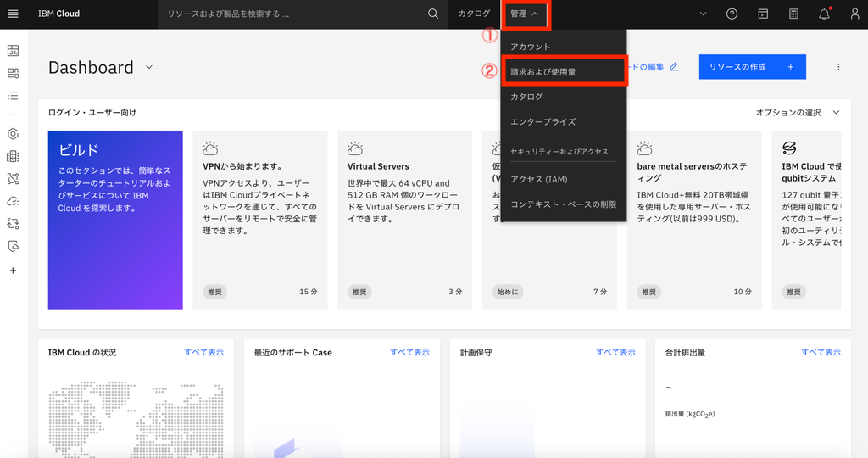Open the transfer arrows icon in the sidebar
The height and width of the screenshot is (458, 868).
coord(14,224)
